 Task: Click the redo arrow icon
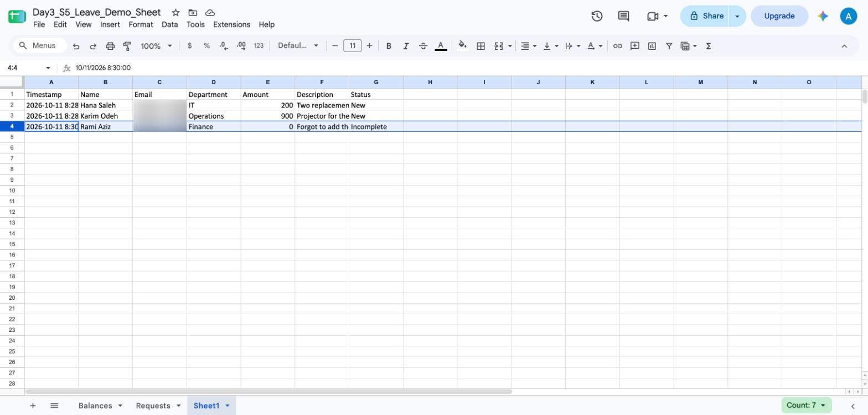[93, 46]
